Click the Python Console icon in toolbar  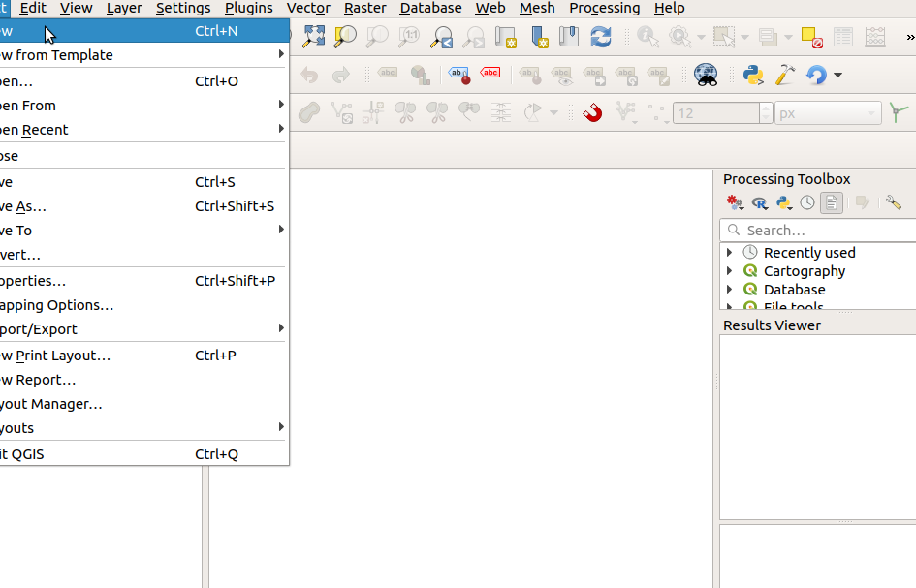pos(752,75)
